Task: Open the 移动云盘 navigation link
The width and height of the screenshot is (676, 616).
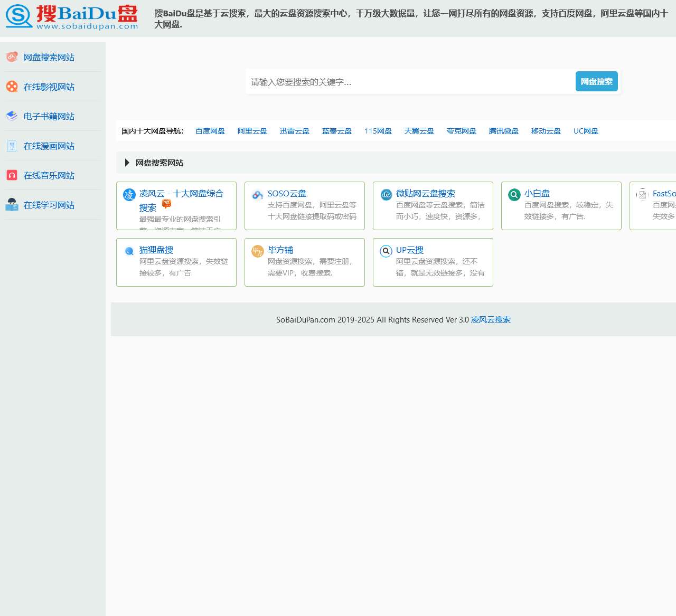Action: [546, 131]
